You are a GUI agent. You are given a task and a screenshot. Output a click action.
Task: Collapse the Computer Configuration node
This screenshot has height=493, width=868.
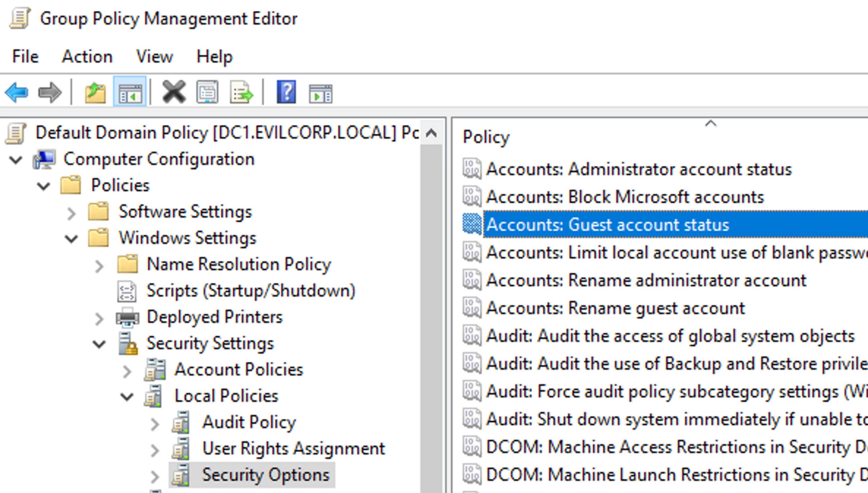point(16,160)
